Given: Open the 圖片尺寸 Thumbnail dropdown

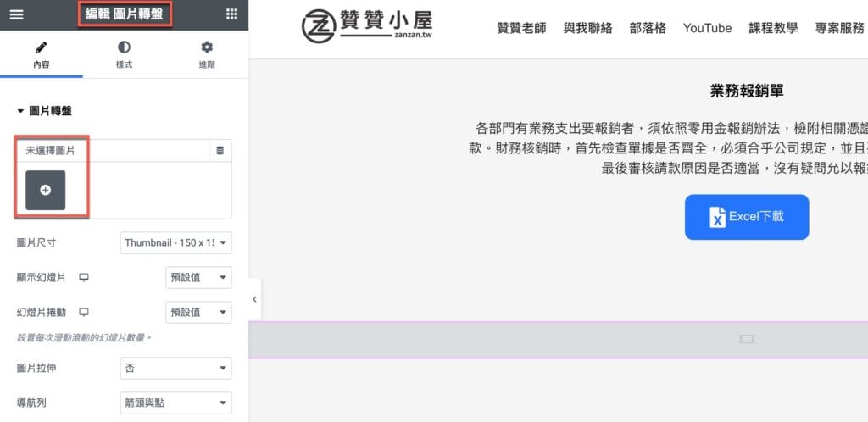Looking at the screenshot, I should 175,243.
